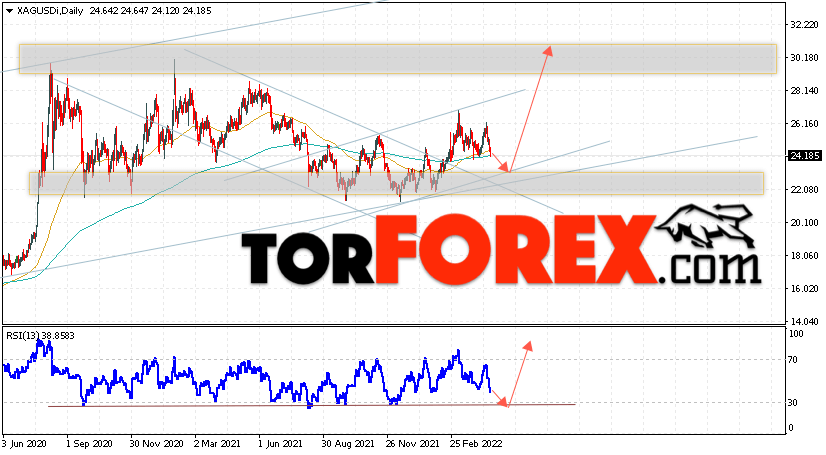Select the 32.220 price axis label

pos(804,25)
